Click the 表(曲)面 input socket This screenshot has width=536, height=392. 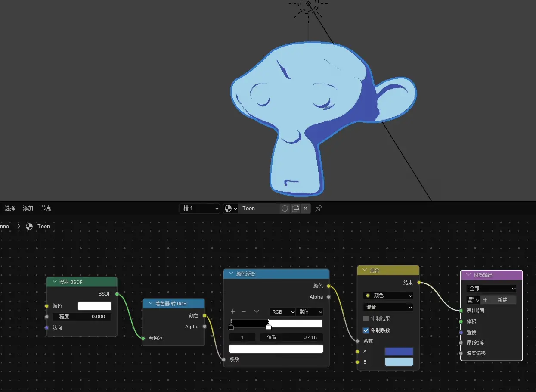461,311
